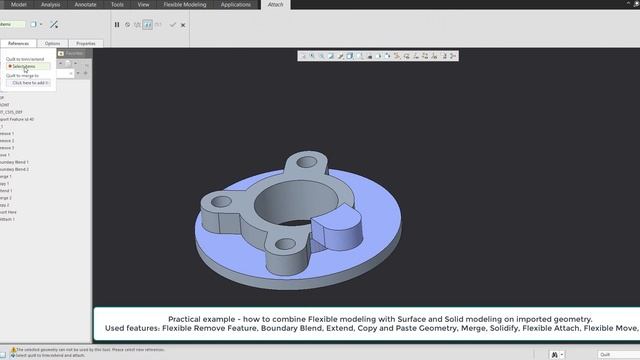Click the view manager toolbar icon

369,56
